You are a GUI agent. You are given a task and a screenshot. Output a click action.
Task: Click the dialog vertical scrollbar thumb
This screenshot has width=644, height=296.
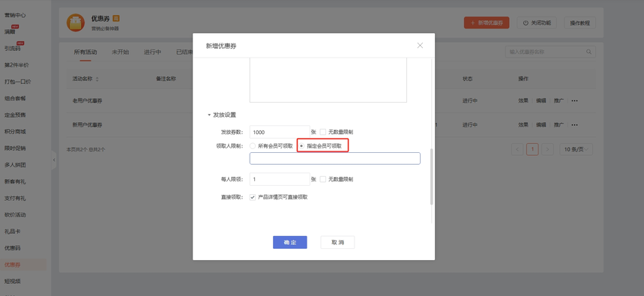click(x=431, y=177)
